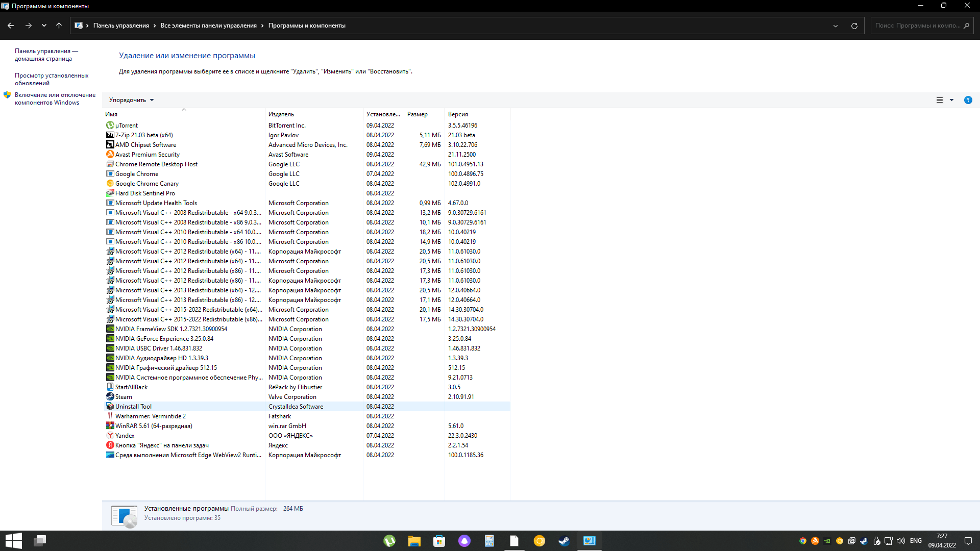The height and width of the screenshot is (551, 980).
Task: Open the help icon
Action: pyautogui.click(x=968, y=100)
